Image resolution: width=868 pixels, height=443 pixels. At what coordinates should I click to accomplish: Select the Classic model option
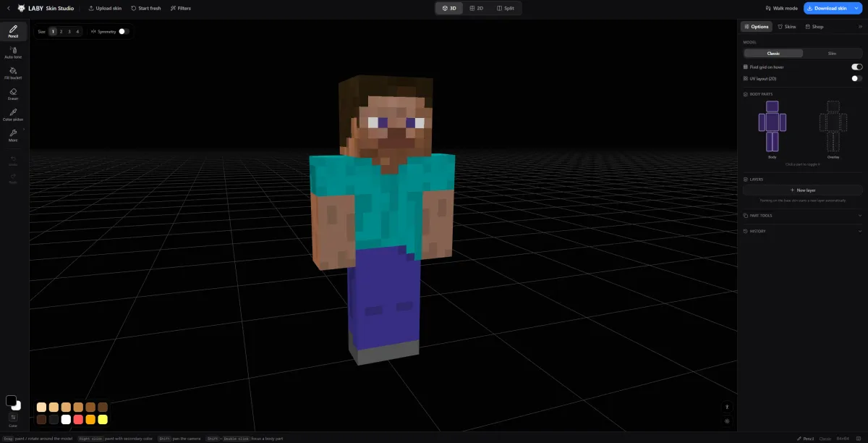(x=773, y=54)
